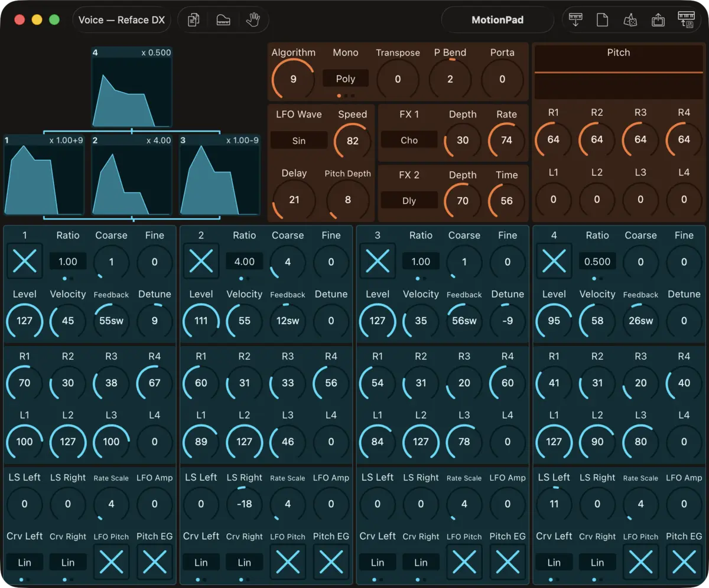
Task: Open the voice library folder icon
Action: [223, 20]
